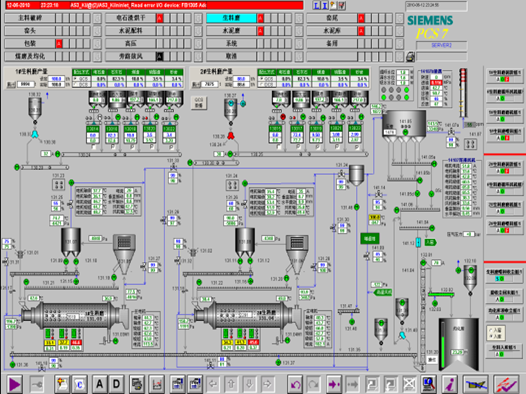Open the login key icon in bottom toolbar
Viewport: 526px width, 394px height.
[37, 384]
